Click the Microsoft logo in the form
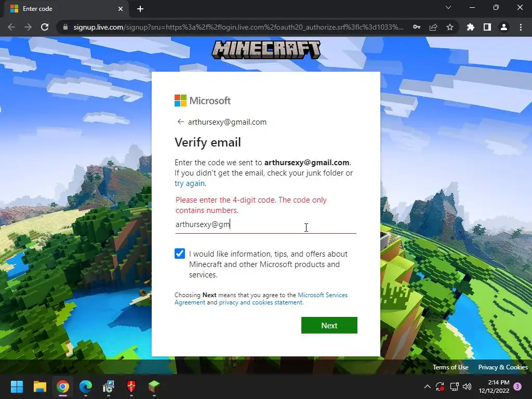532x399 pixels. coord(203,100)
